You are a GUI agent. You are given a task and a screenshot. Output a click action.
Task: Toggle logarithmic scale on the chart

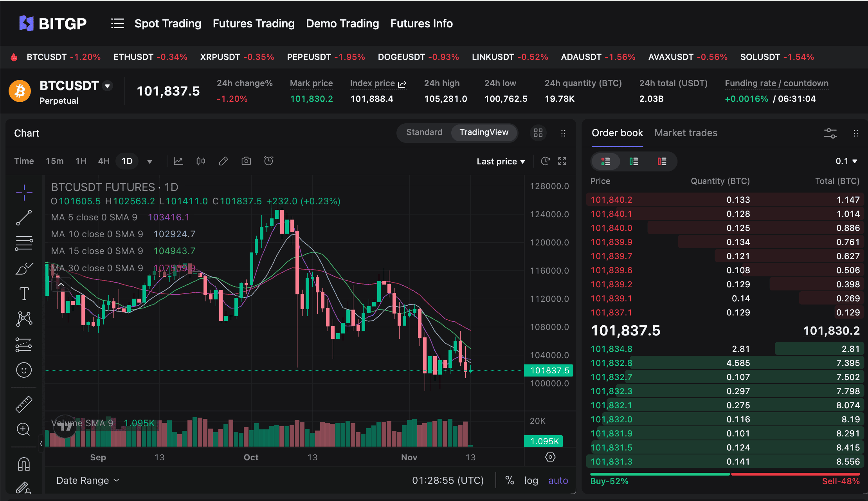(531, 480)
